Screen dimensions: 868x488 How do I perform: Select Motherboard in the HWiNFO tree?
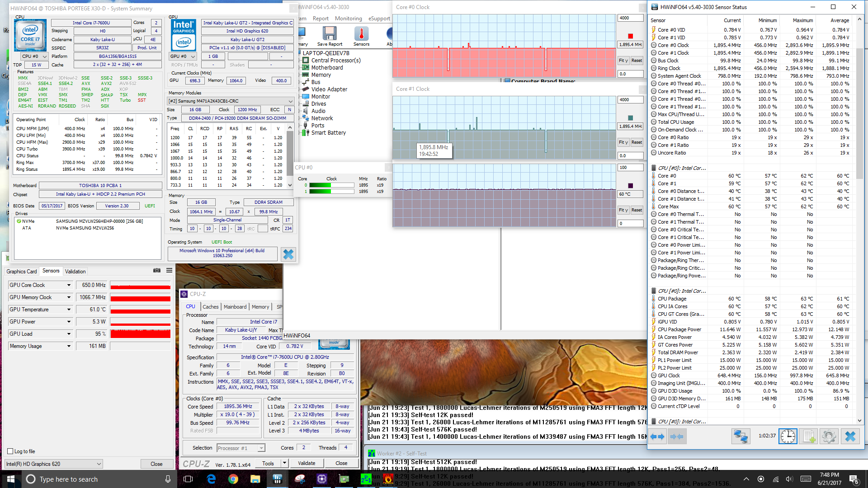click(x=327, y=68)
